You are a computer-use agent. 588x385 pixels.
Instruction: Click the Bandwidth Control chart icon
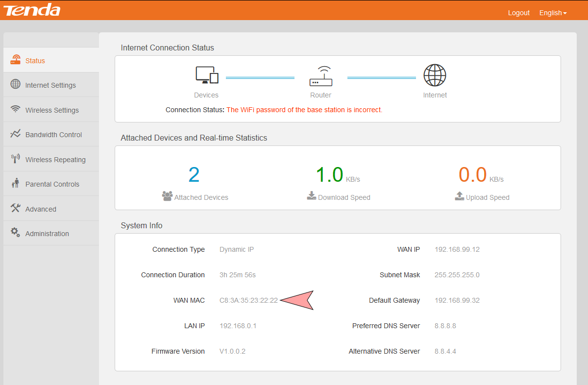16,134
